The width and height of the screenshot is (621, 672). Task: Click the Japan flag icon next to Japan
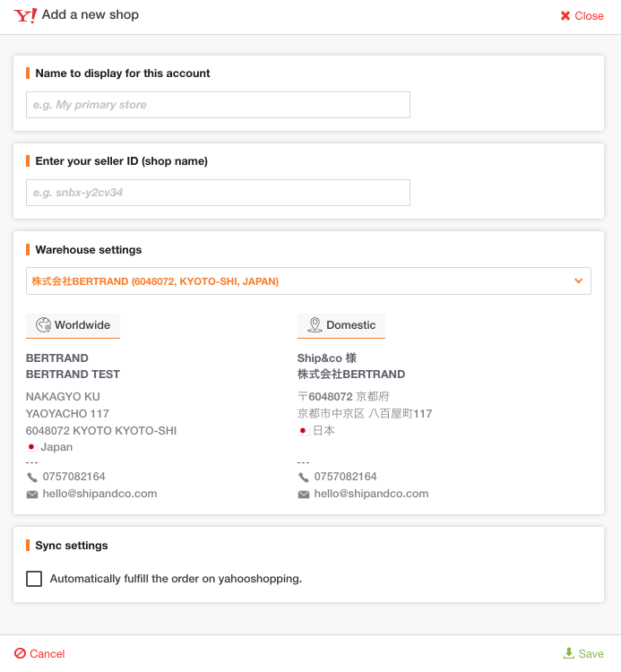pyautogui.click(x=31, y=447)
